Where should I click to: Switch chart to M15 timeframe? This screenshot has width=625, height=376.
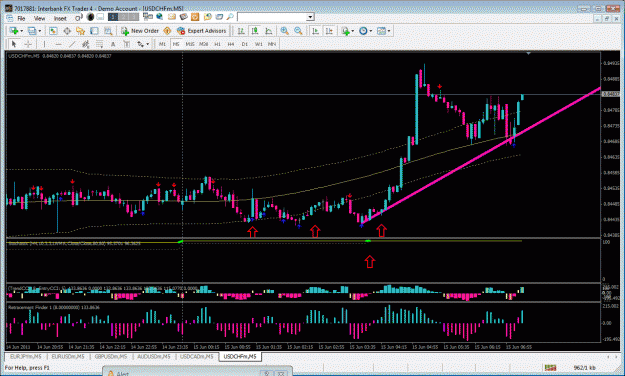pos(190,44)
